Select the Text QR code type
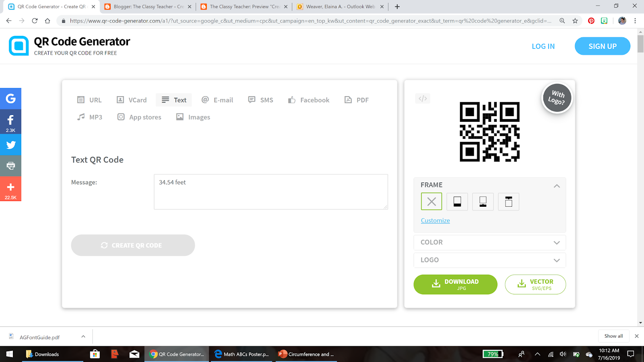 click(174, 100)
